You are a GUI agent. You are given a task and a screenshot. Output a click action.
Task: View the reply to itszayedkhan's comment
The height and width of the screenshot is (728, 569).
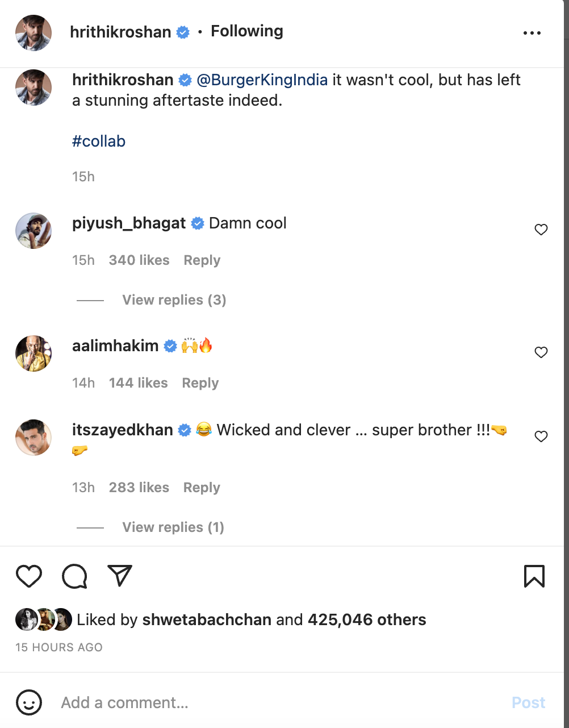173,527
